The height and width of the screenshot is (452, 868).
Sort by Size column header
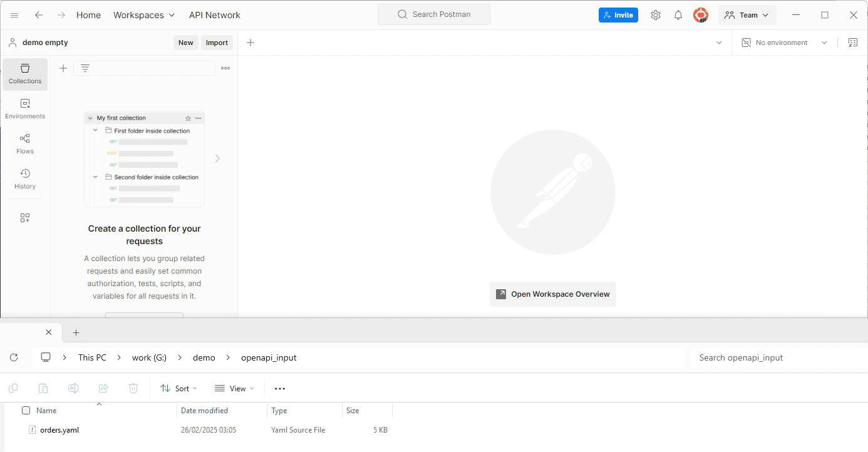click(353, 411)
